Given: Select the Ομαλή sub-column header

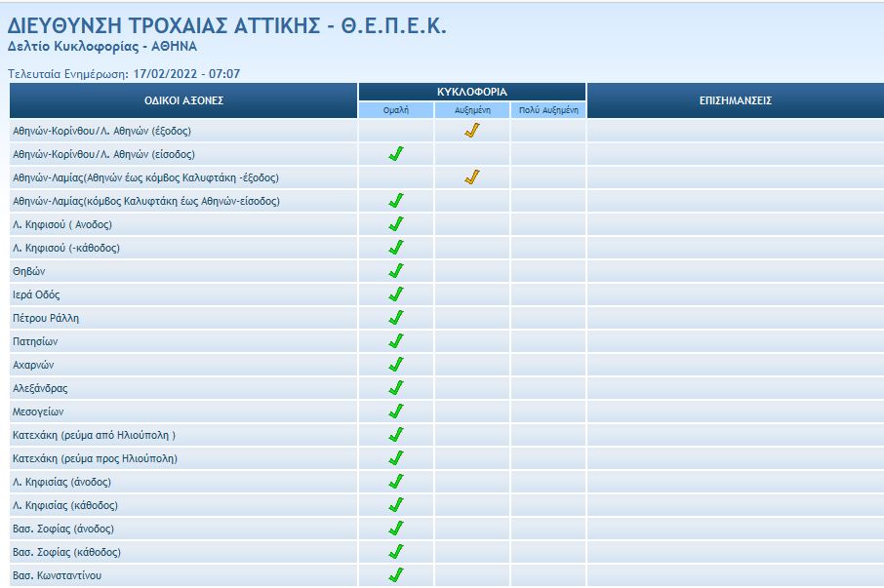Looking at the screenshot, I should pyautogui.click(x=396, y=110).
